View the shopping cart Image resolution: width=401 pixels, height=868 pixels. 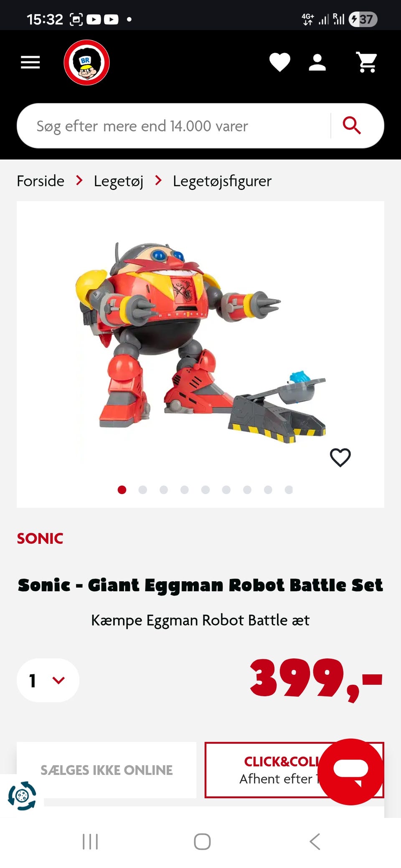click(x=366, y=63)
